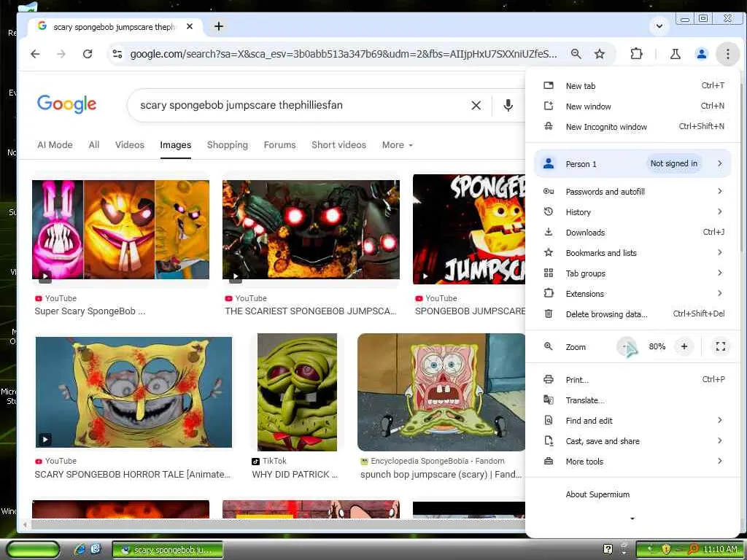Image resolution: width=747 pixels, height=560 pixels.
Task: Click the Super Scary SpongeBob title link
Action: [x=90, y=311]
